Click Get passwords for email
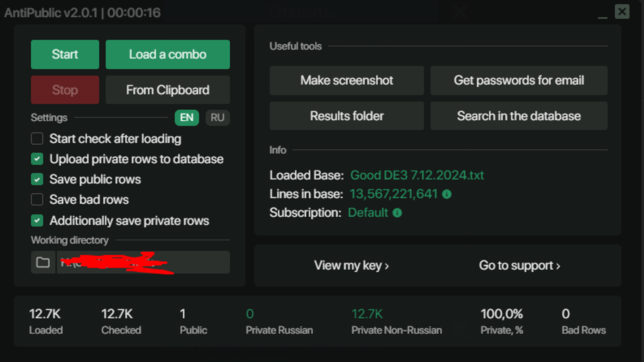 [519, 80]
